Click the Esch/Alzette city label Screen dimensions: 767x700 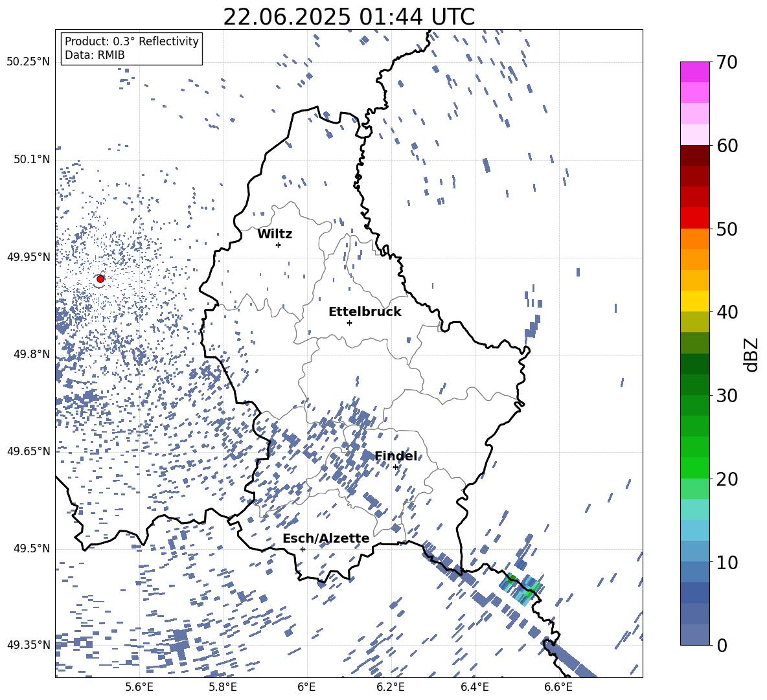point(326,539)
